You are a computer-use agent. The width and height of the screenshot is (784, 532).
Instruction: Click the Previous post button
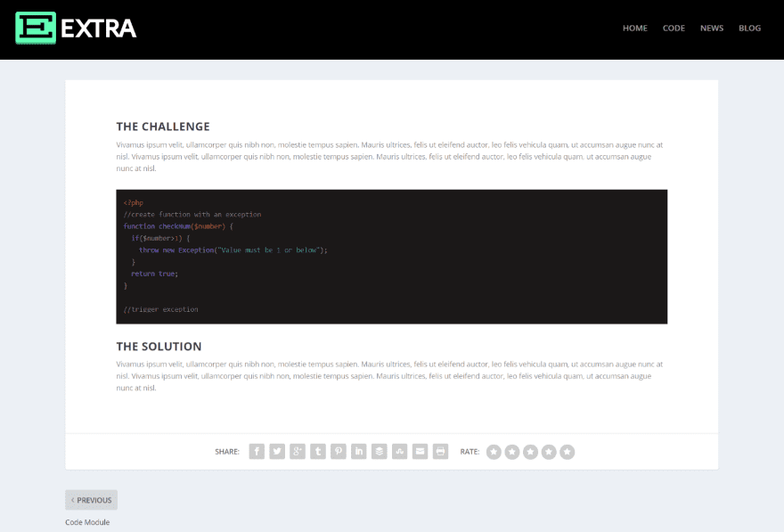(91, 500)
